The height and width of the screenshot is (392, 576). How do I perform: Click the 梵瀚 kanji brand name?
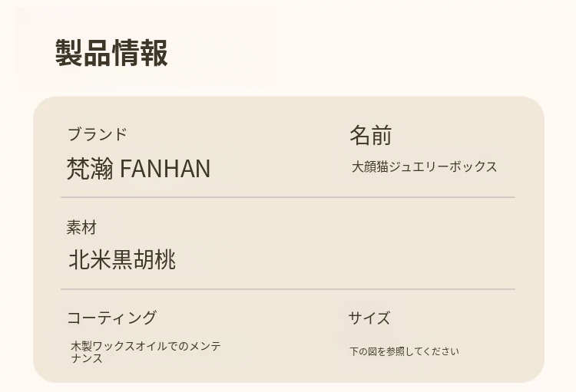90,168
